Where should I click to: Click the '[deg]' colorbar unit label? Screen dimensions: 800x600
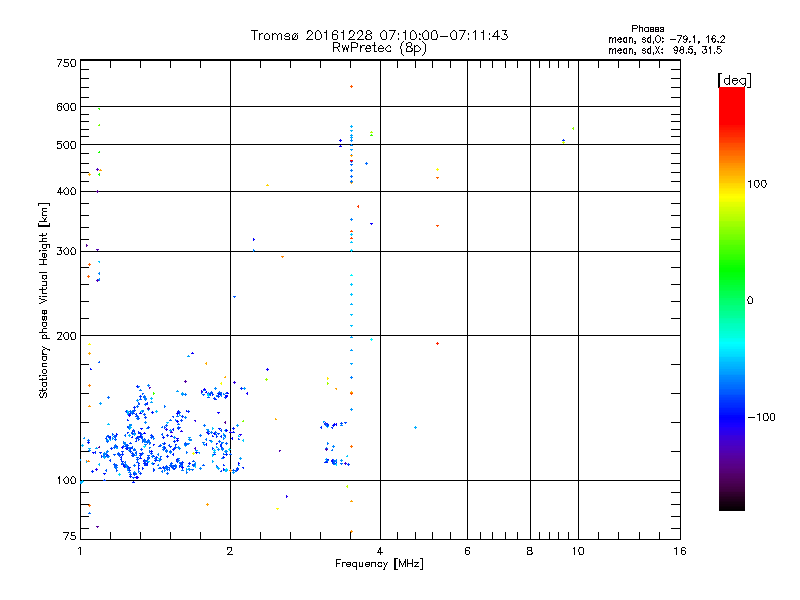click(x=734, y=80)
